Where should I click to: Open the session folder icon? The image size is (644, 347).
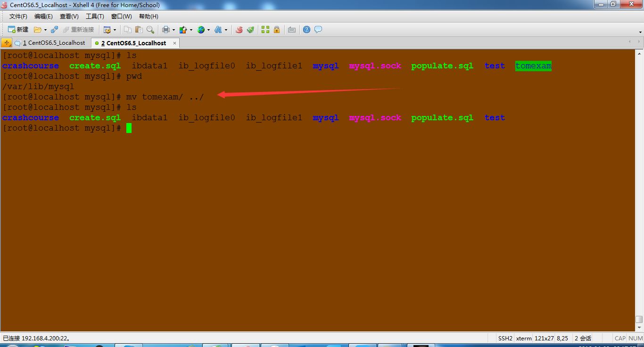pos(38,30)
